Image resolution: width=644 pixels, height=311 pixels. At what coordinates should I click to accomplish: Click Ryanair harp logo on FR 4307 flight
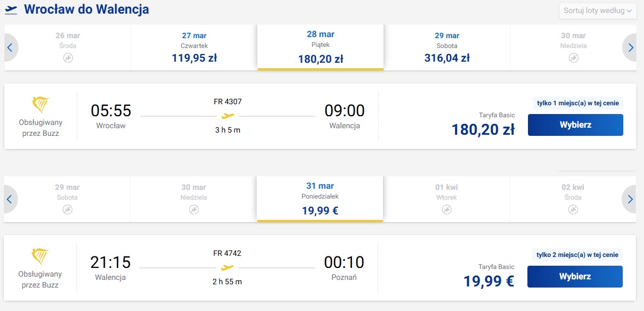tap(40, 105)
